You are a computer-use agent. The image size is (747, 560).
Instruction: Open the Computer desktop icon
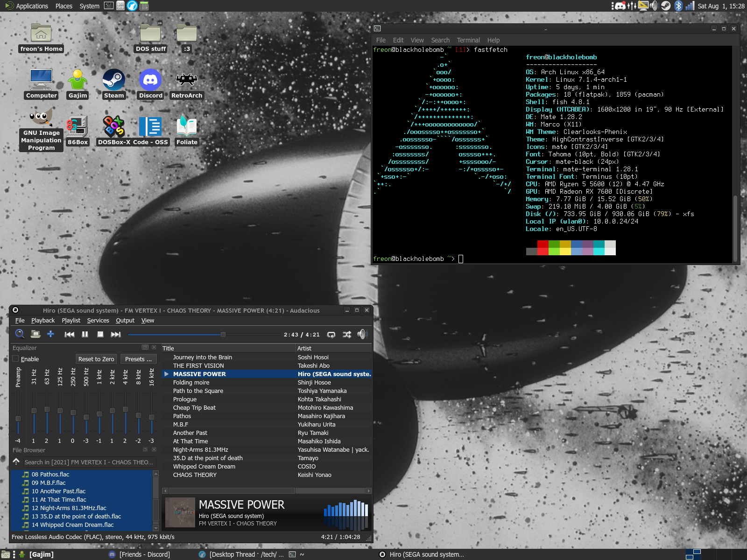tap(41, 84)
